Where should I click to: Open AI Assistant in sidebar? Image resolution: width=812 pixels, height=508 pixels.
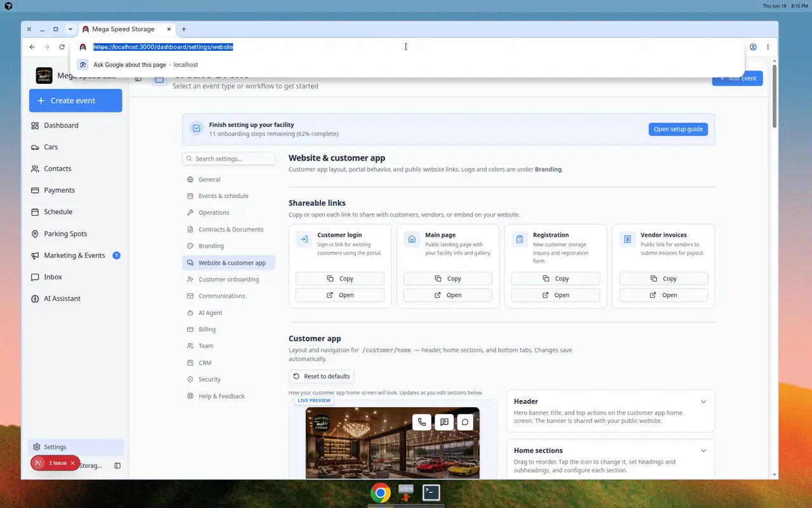75,298
